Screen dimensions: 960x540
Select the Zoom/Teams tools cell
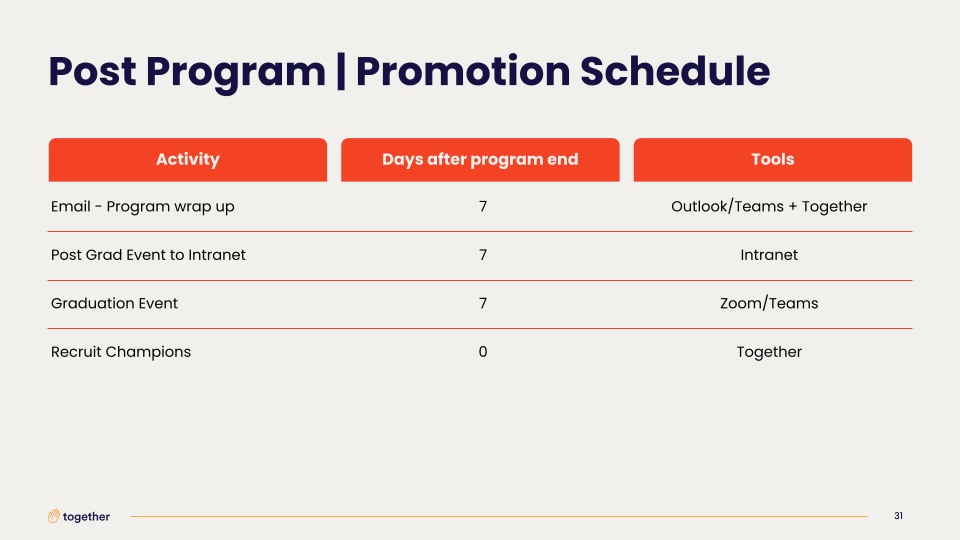[x=769, y=303]
